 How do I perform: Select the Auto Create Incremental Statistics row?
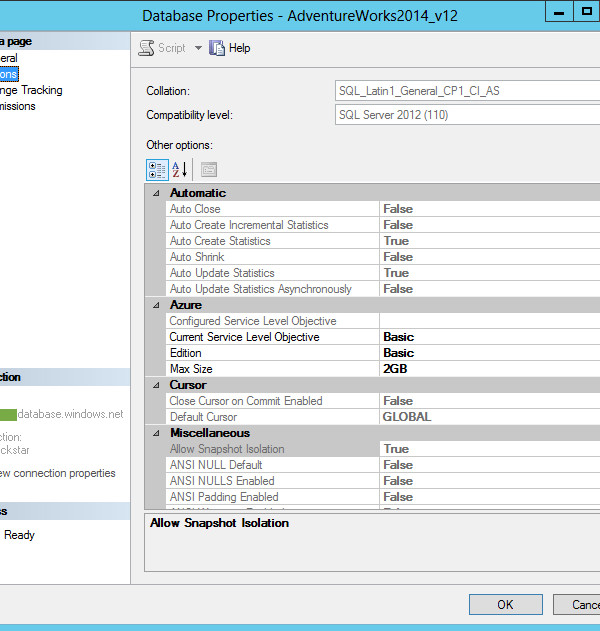[x=383, y=225]
